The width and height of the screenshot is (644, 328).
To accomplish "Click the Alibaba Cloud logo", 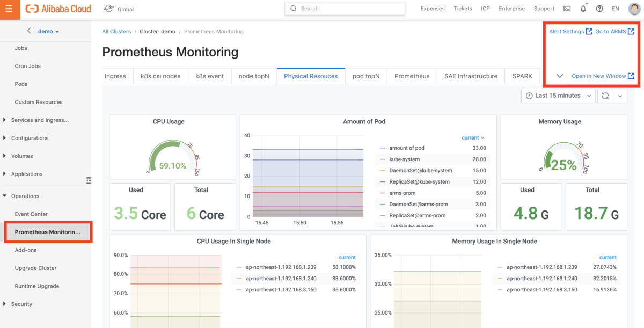I will coord(58,9).
